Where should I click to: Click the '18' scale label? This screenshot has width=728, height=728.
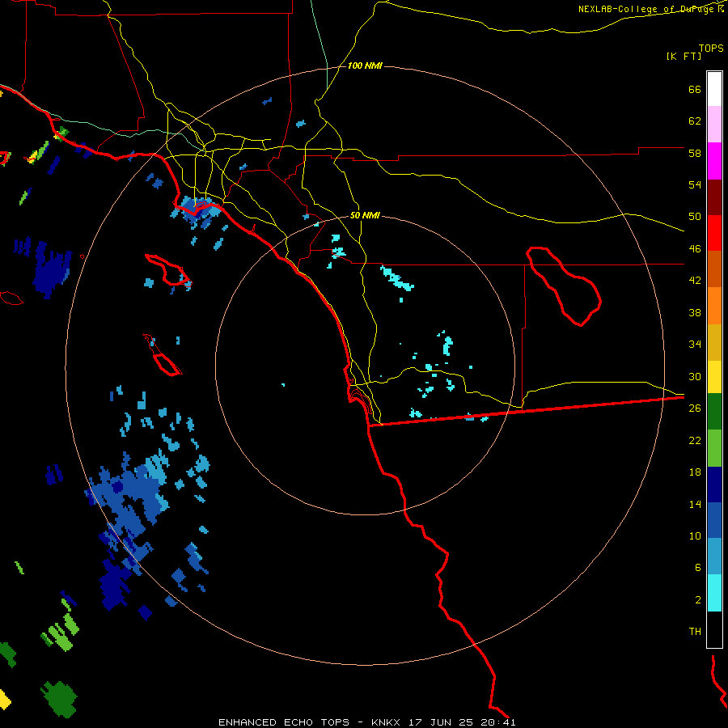pos(695,472)
